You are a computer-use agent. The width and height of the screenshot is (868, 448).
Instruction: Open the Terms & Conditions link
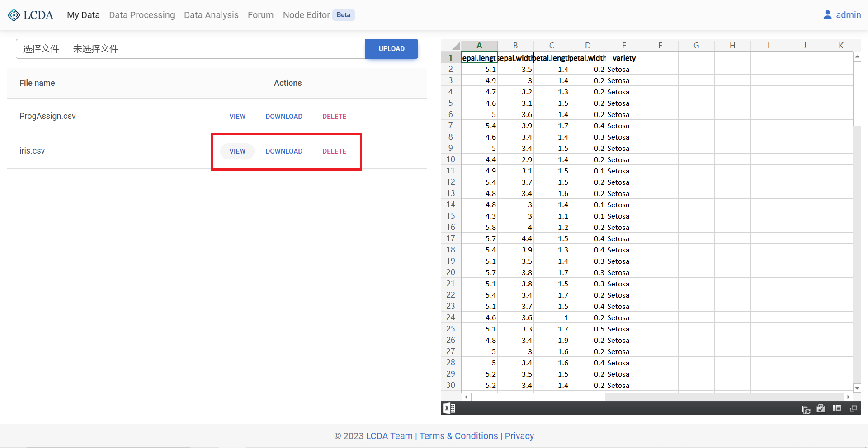pos(458,436)
